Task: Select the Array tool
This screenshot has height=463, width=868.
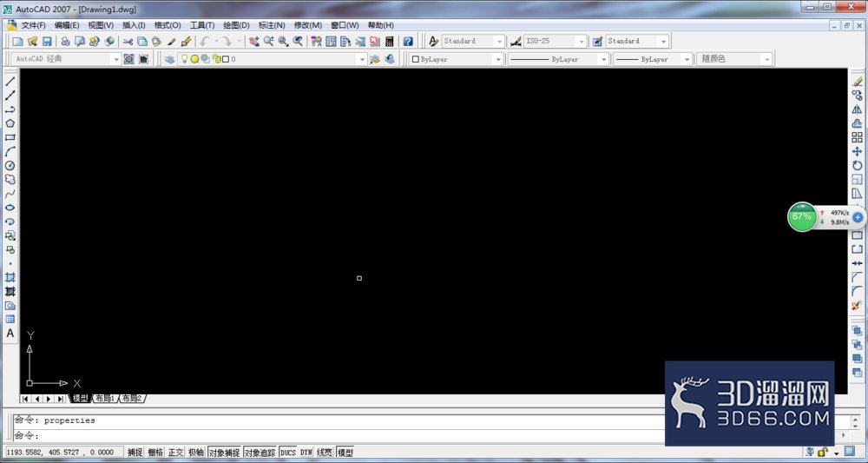Action: 857,137
